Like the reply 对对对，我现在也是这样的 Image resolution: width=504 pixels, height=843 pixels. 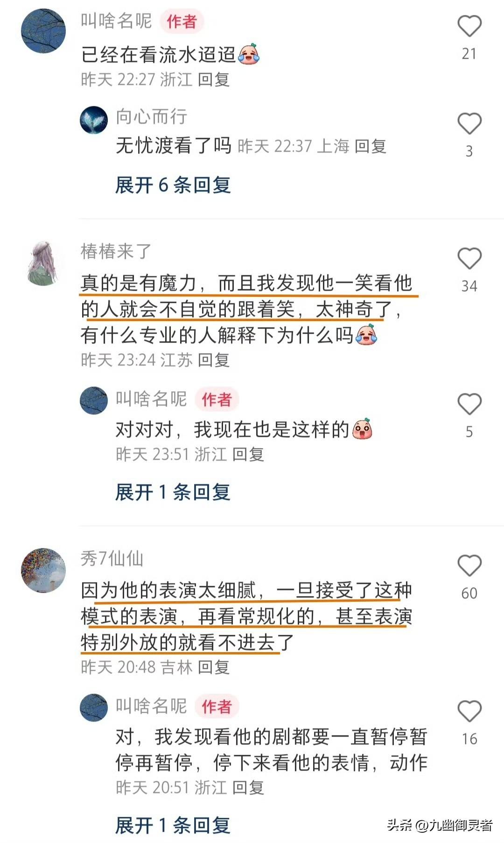coord(469,404)
